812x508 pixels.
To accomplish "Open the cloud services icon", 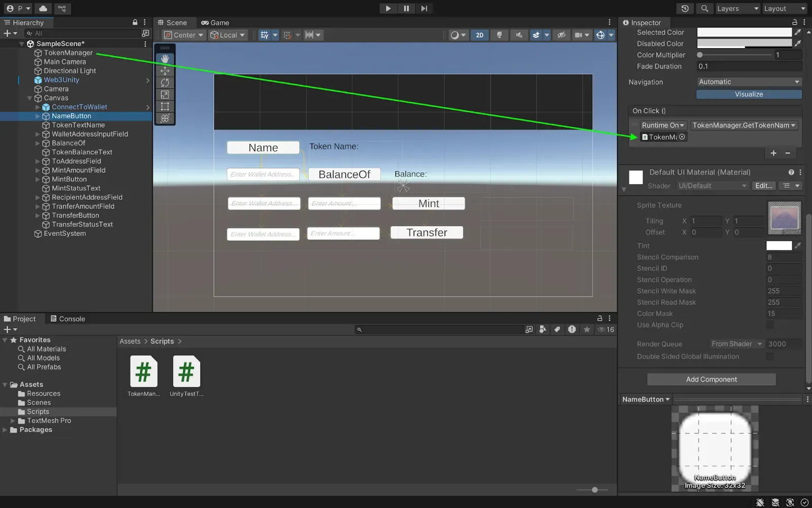I will 43,9.
